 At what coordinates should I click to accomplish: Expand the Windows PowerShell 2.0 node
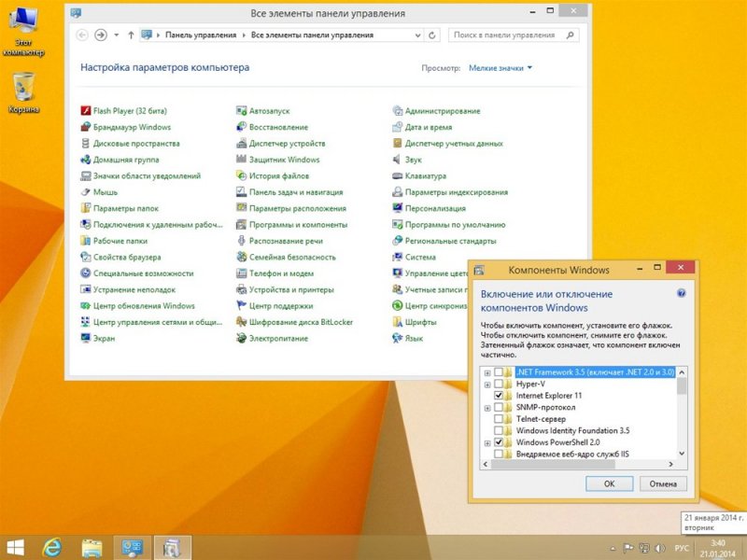pos(487,443)
